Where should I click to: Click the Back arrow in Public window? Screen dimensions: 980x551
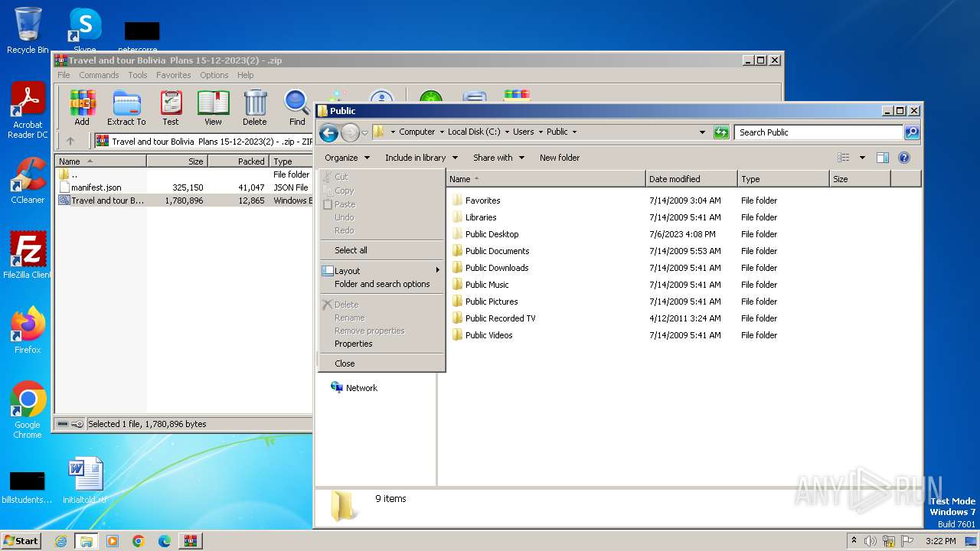click(329, 132)
